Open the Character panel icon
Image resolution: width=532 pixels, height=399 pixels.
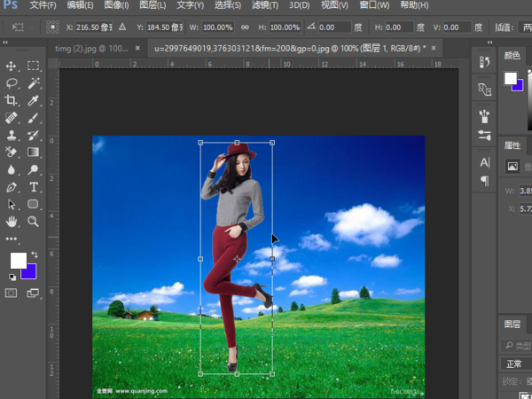click(x=485, y=162)
